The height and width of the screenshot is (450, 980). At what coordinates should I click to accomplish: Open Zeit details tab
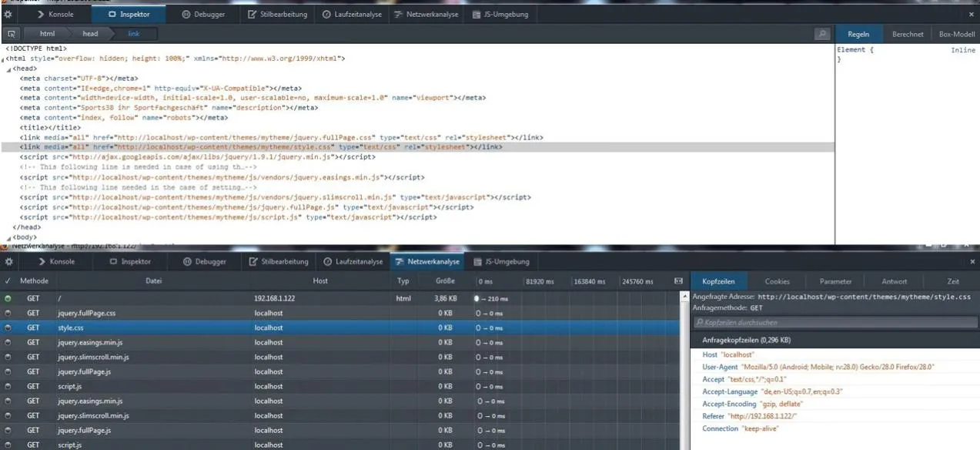coord(953,281)
